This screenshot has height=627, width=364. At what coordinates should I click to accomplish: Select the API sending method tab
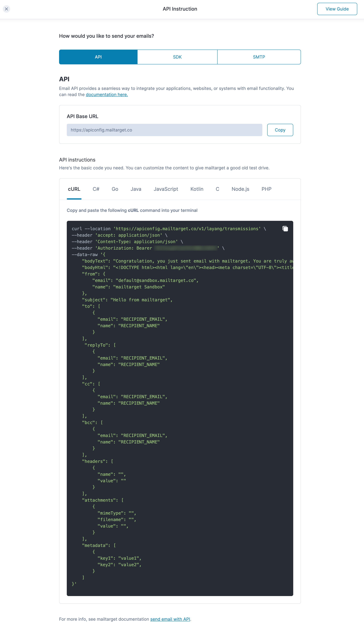98,57
